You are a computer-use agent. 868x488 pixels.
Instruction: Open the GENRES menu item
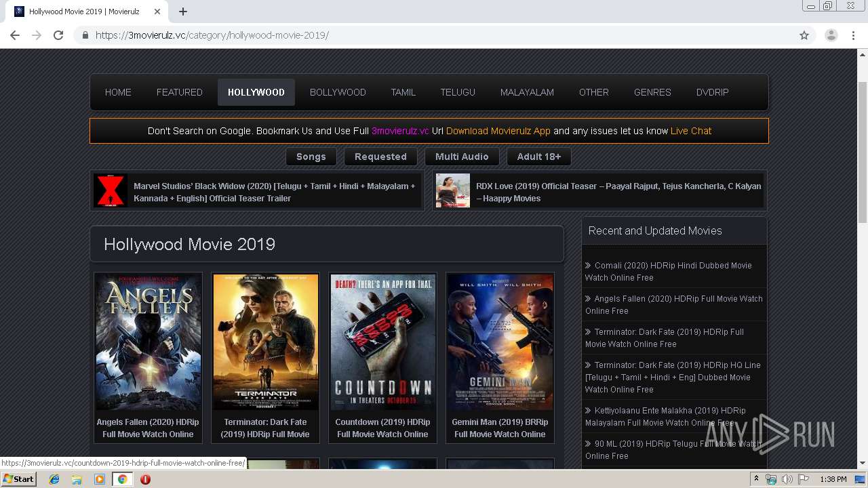(652, 92)
